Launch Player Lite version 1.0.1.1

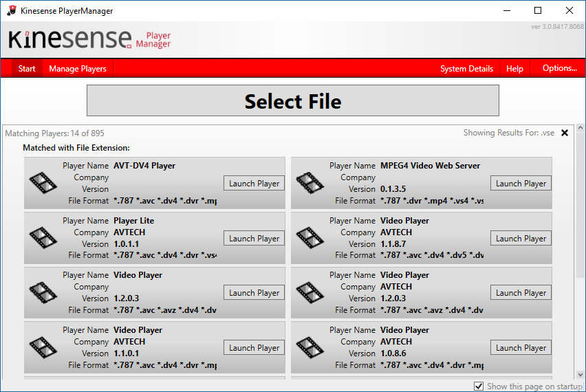coord(254,239)
